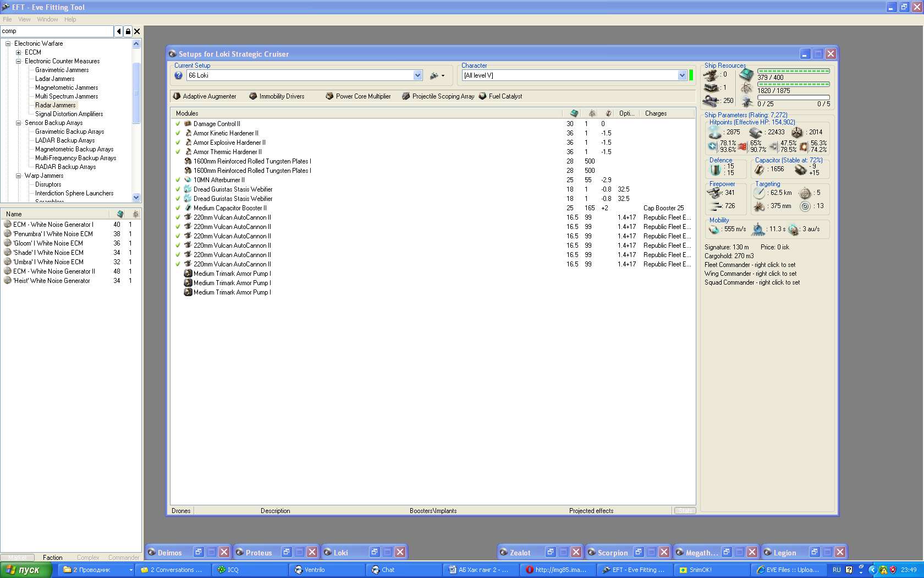Viewport: 924px width, 578px height.
Task: Click the green indicator beside Character dropdown
Action: 691,75
